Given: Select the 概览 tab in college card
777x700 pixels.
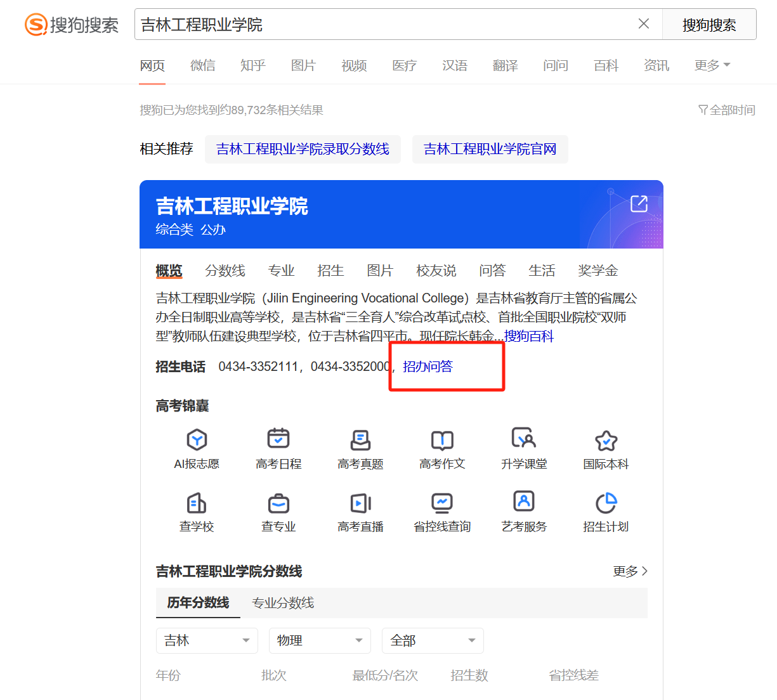Looking at the screenshot, I should pos(169,271).
